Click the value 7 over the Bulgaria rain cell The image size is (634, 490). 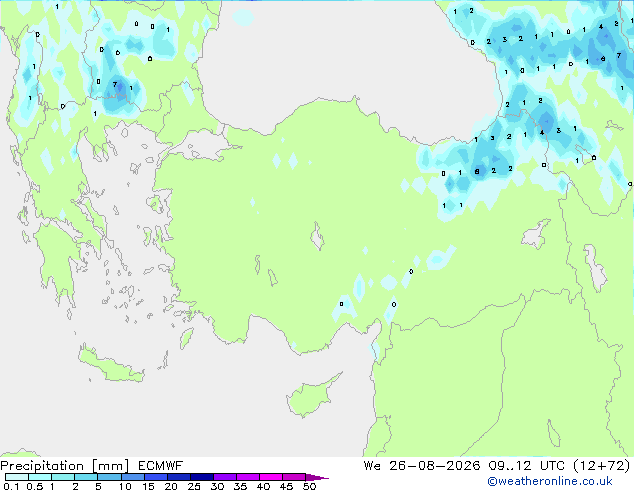click(115, 84)
